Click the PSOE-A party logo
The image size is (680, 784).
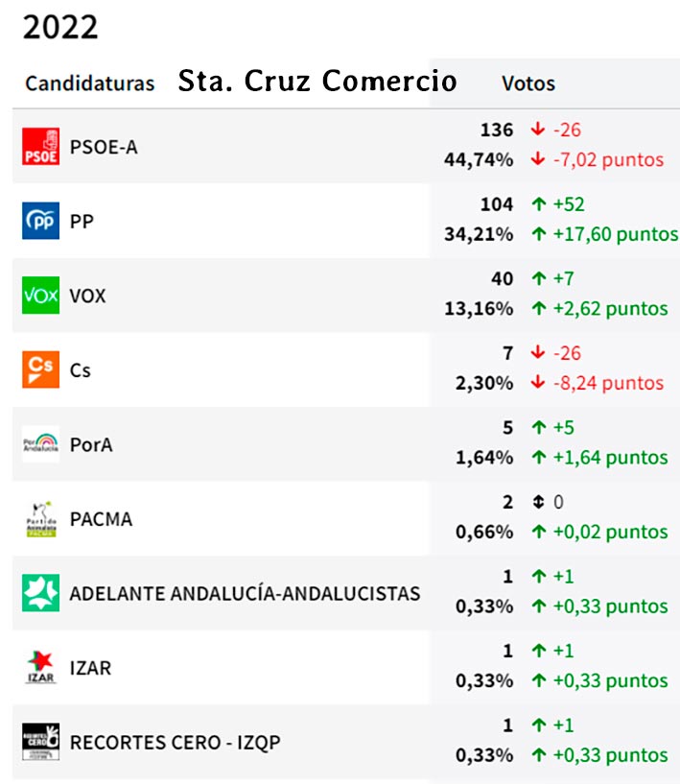(40, 146)
